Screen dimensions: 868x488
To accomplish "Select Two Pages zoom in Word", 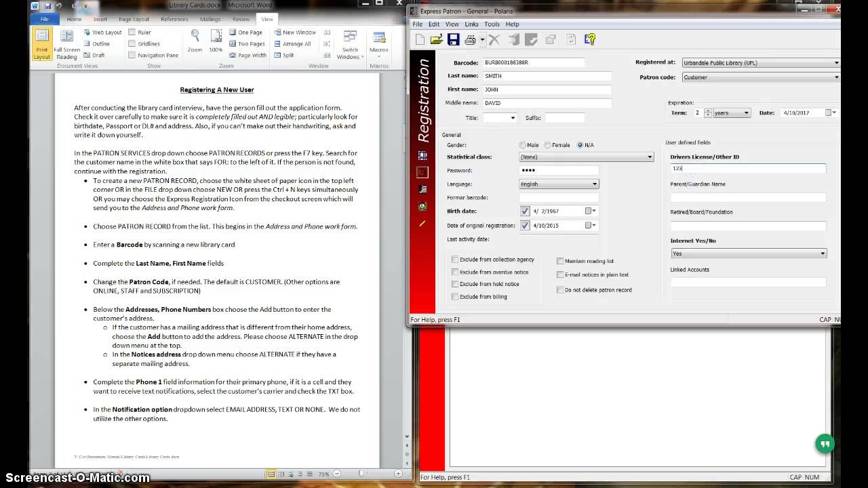I will [247, 44].
